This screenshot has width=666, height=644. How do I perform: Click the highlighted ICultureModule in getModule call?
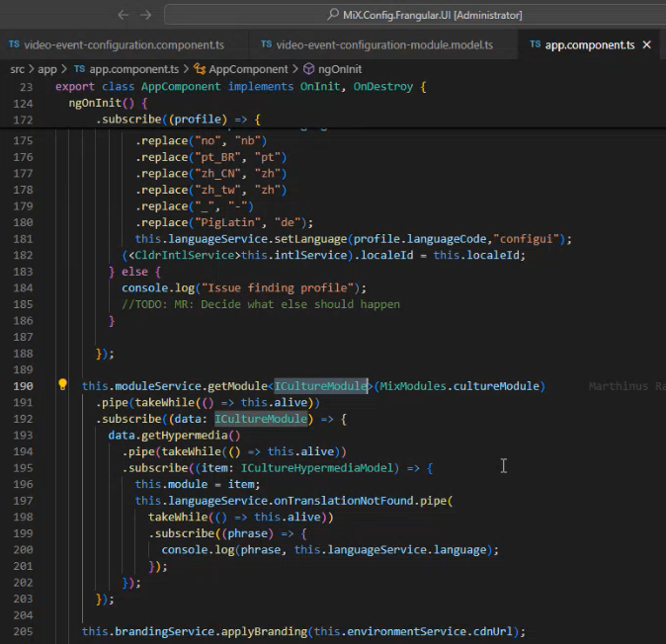point(321,385)
